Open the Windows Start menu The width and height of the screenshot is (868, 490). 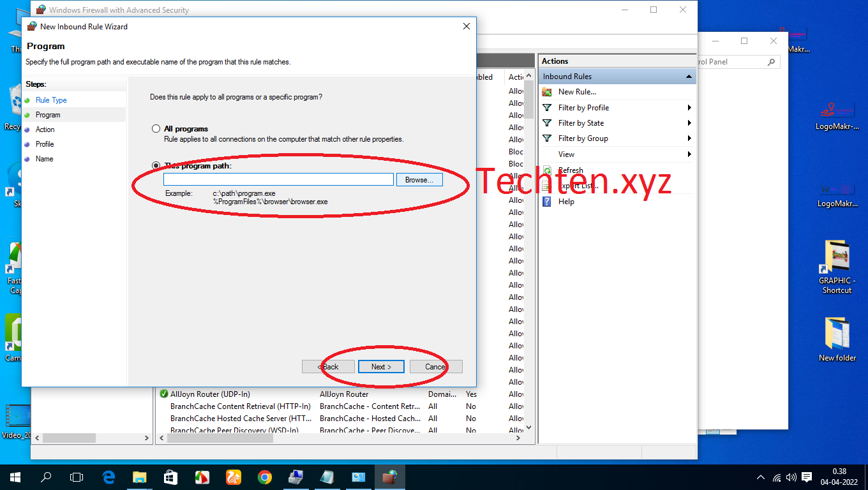(15, 477)
